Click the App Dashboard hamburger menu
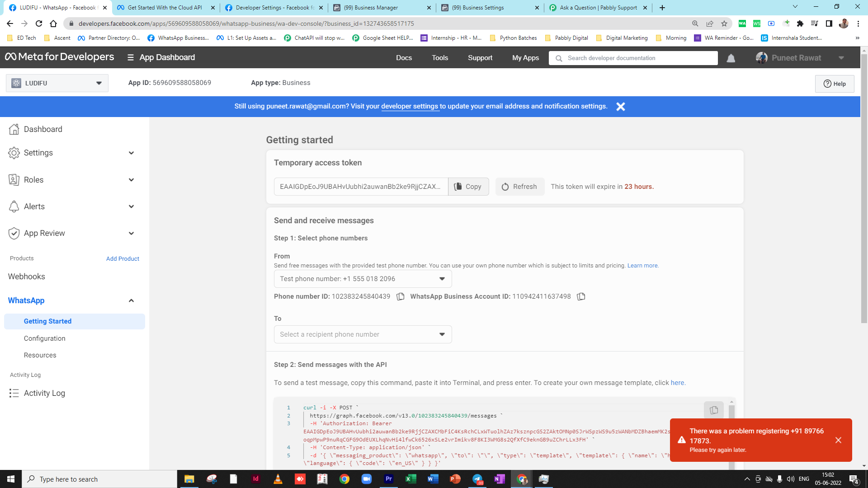The image size is (868, 488). [x=131, y=57]
